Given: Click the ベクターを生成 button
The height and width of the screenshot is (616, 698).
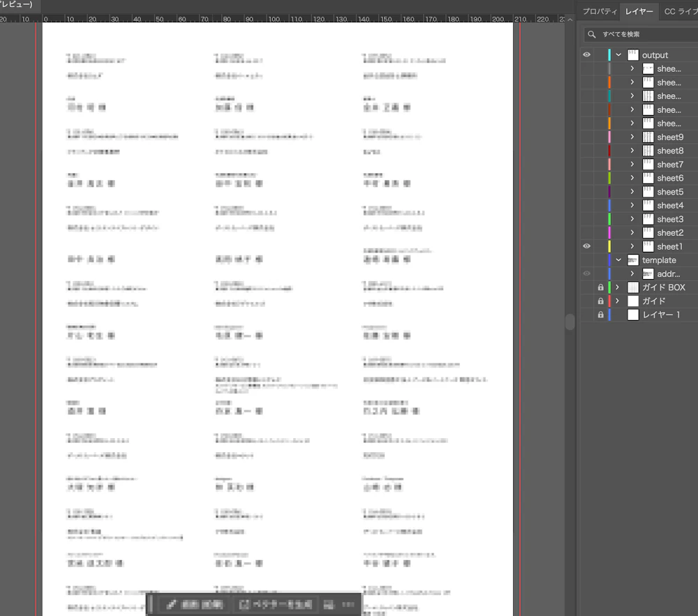Looking at the screenshot, I should point(276,604).
